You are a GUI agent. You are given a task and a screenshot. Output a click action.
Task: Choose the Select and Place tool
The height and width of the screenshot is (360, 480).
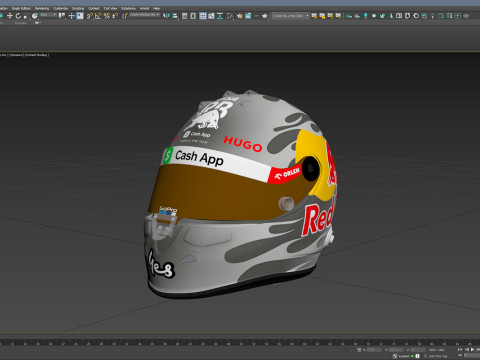coord(35,16)
